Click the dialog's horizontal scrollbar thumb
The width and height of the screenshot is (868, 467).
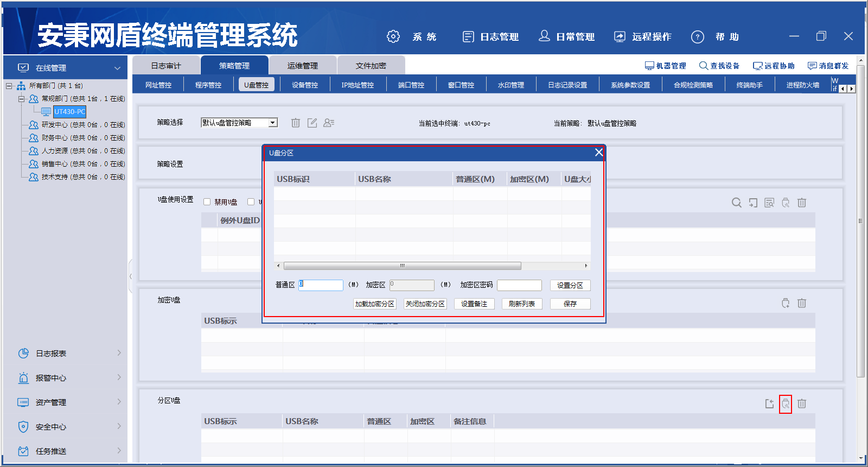click(402, 266)
